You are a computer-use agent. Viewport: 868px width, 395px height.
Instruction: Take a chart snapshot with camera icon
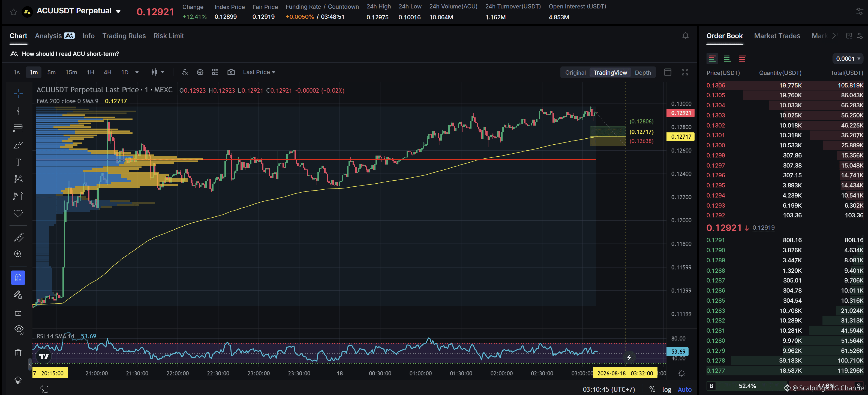pos(231,72)
